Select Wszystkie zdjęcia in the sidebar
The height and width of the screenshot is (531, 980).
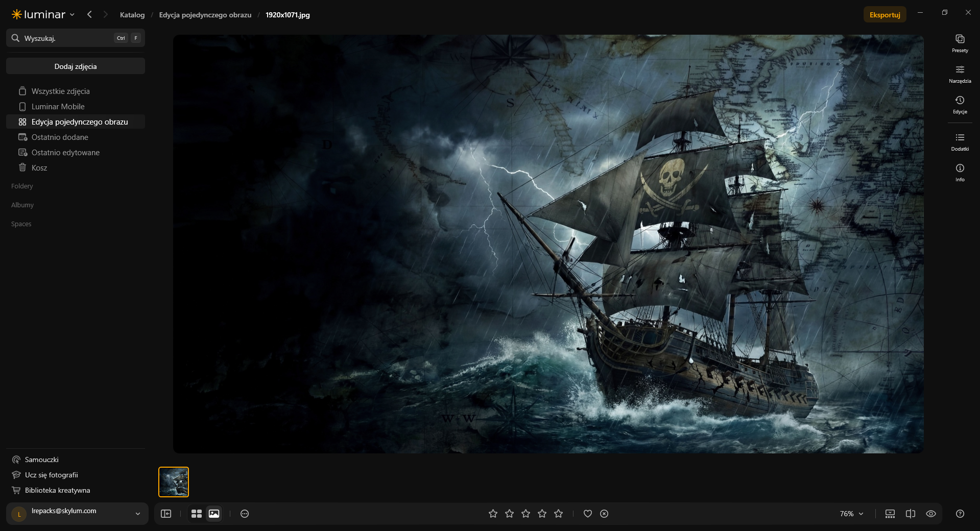76,91
